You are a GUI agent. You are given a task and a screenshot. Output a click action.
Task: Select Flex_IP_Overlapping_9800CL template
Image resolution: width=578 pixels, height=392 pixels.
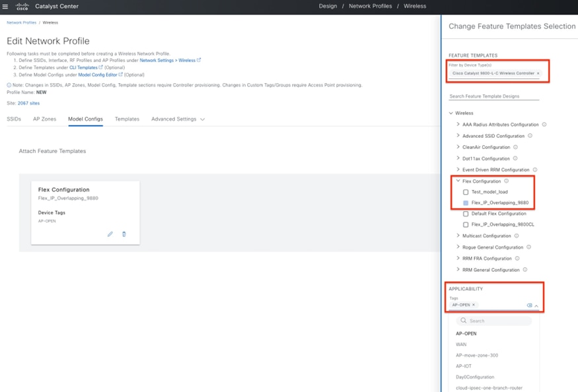(466, 223)
